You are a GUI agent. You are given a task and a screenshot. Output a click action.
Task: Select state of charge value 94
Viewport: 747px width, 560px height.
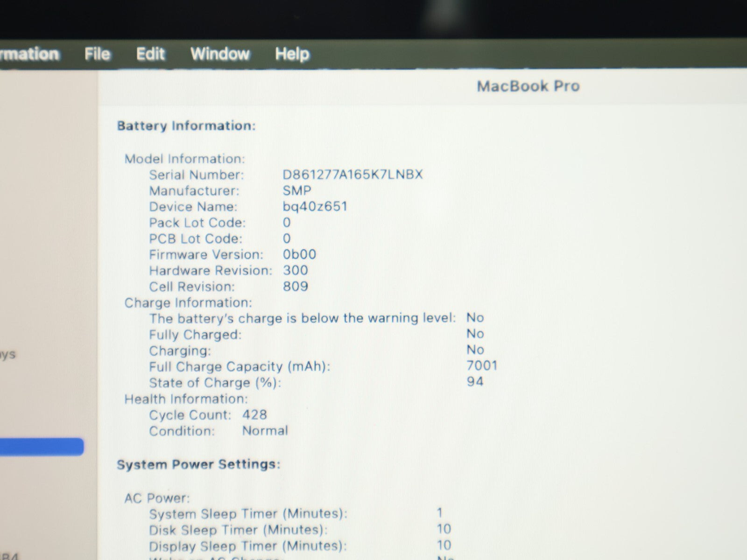tap(475, 382)
